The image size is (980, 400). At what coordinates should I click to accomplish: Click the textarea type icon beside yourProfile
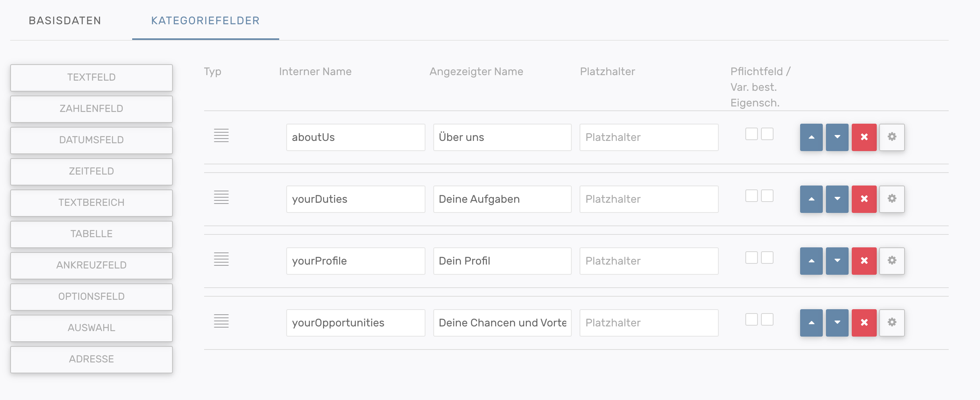pyautogui.click(x=221, y=259)
